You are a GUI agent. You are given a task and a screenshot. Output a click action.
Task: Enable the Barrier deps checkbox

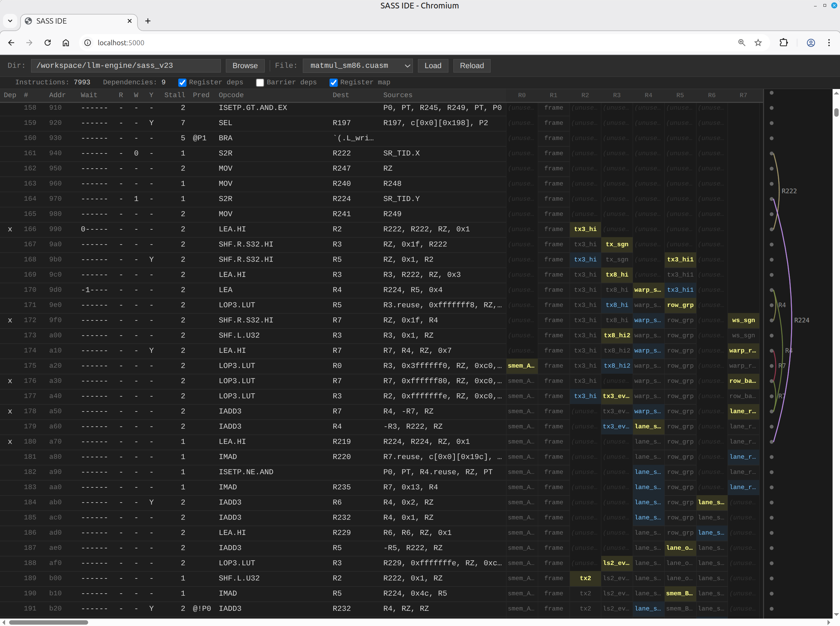coord(260,83)
